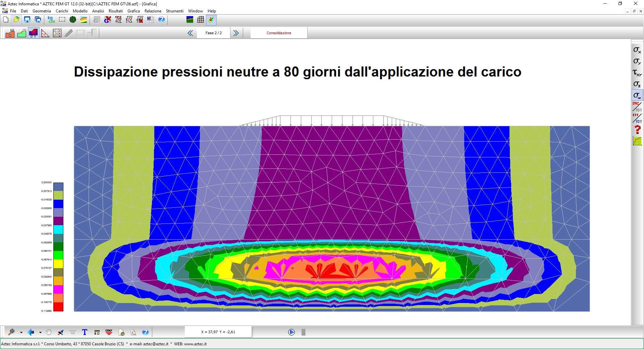Click the blue T text tool
Screen dimensions: 644x349
(85, 332)
